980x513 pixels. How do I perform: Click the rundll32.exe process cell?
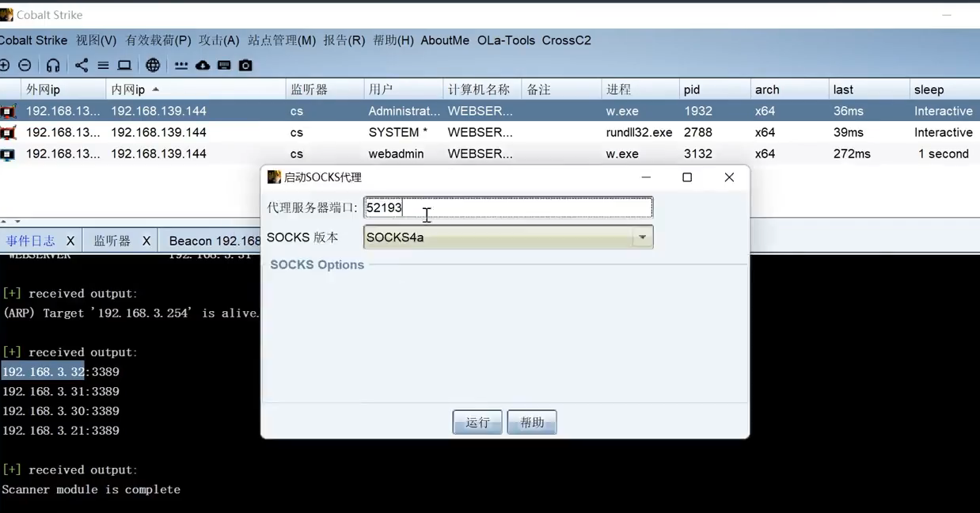639,132
